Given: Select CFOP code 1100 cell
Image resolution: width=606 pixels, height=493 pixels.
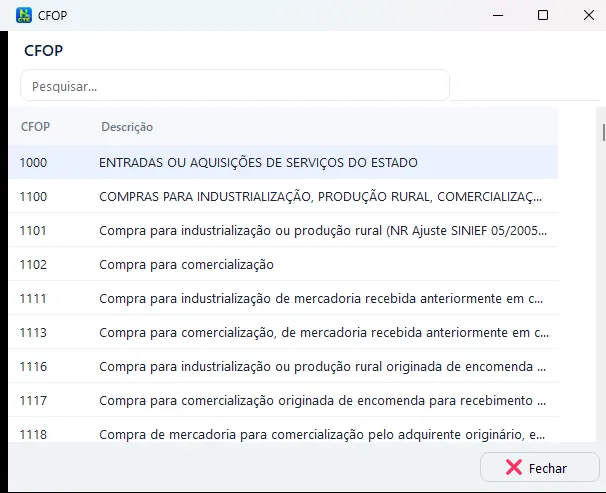Looking at the screenshot, I should pyautogui.click(x=33, y=196).
